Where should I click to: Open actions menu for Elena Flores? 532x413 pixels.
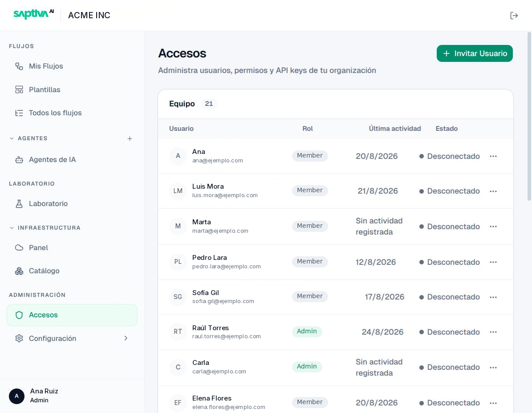(493, 403)
